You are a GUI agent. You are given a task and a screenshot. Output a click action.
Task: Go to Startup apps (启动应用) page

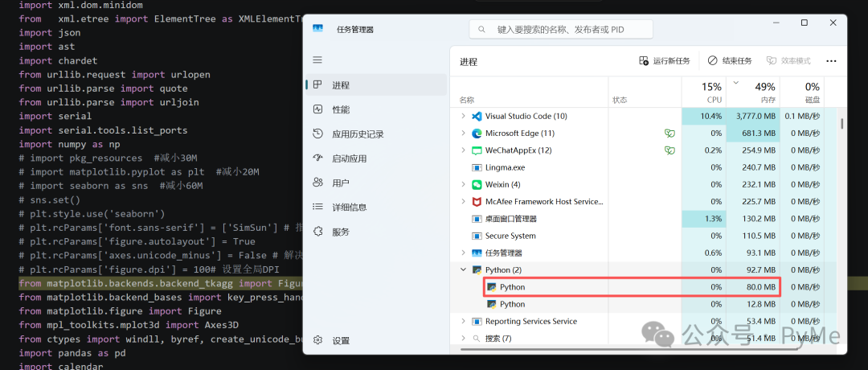pyautogui.click(x=376, y=158)
